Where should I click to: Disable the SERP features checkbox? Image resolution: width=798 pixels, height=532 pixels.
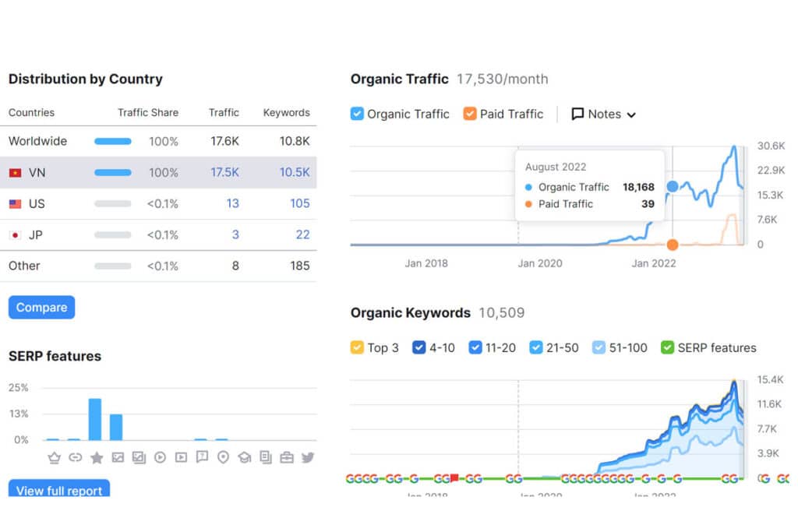pos(667,347)
